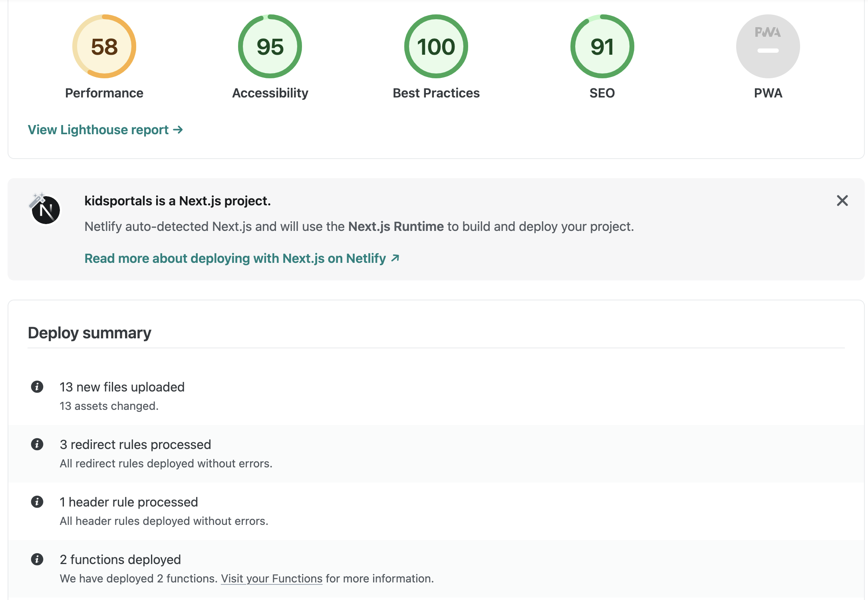The height and width of the screenshot is (600, 868).
Task: Click the Accessibility label text
Action: point(270,93)
